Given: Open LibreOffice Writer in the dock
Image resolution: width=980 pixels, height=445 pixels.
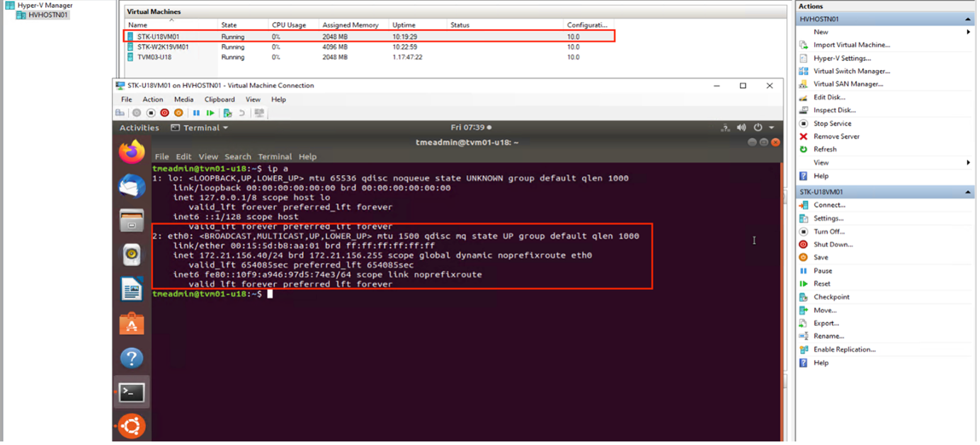Looking at the screenshot, I should click(132, 289).
